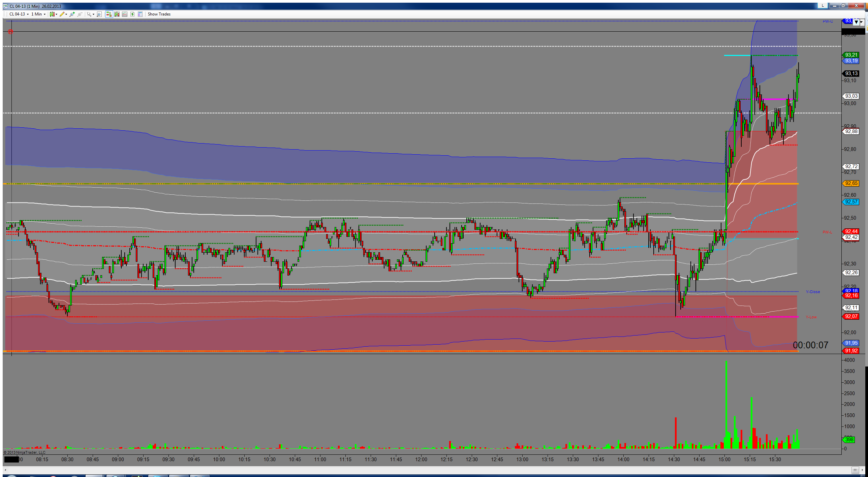Select the pencil drawing tools icon
This screenshot has width=868, height=477.
coord(62,14)
